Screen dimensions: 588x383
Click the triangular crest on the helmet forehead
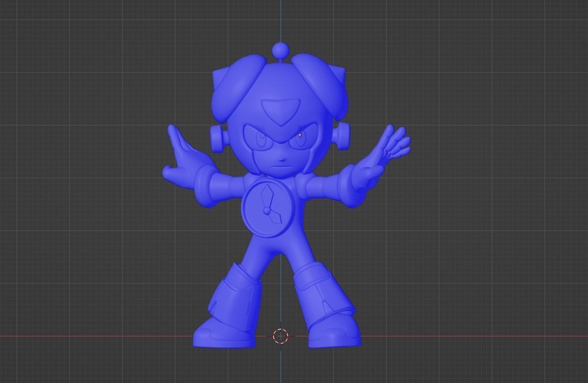(281, 112)
